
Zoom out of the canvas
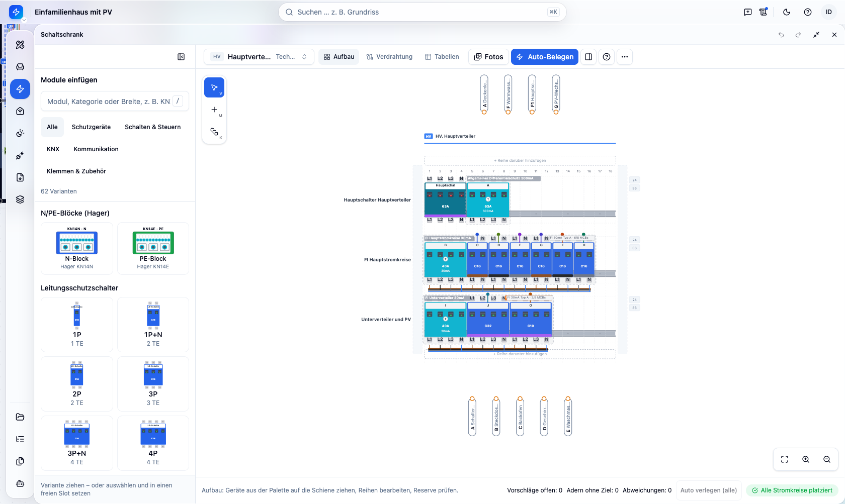pyautogui.click(x=827, y=459)
